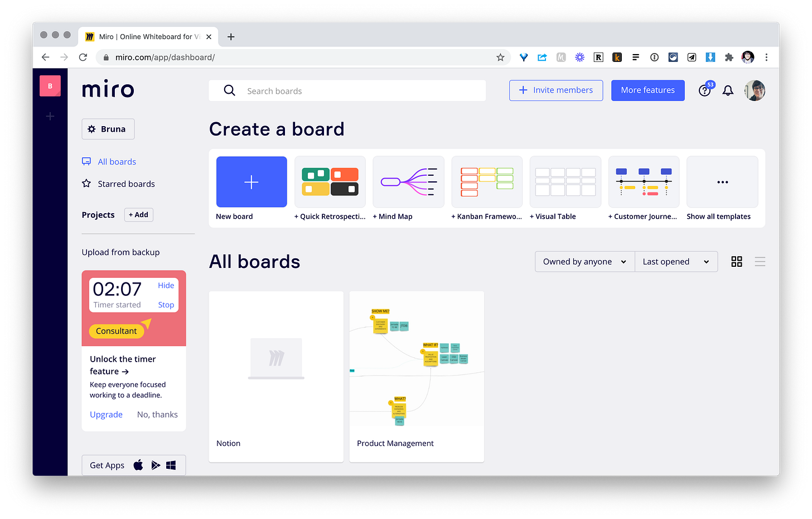
Task: Click the yellow Consultant label
Action: pos(117,331)
